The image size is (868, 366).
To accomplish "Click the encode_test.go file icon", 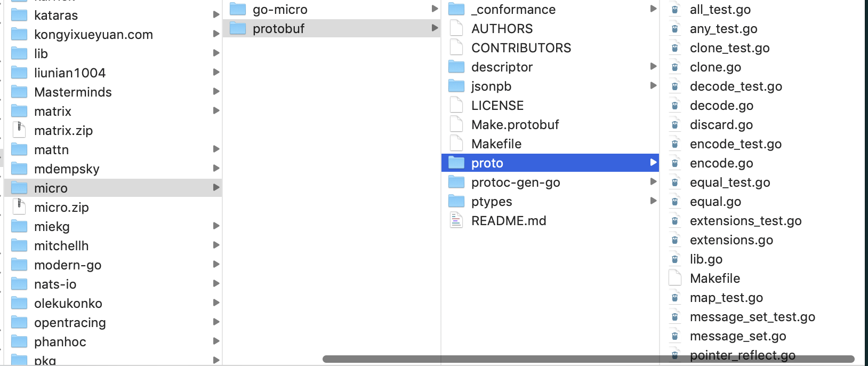I will click(x=676, y=144).
